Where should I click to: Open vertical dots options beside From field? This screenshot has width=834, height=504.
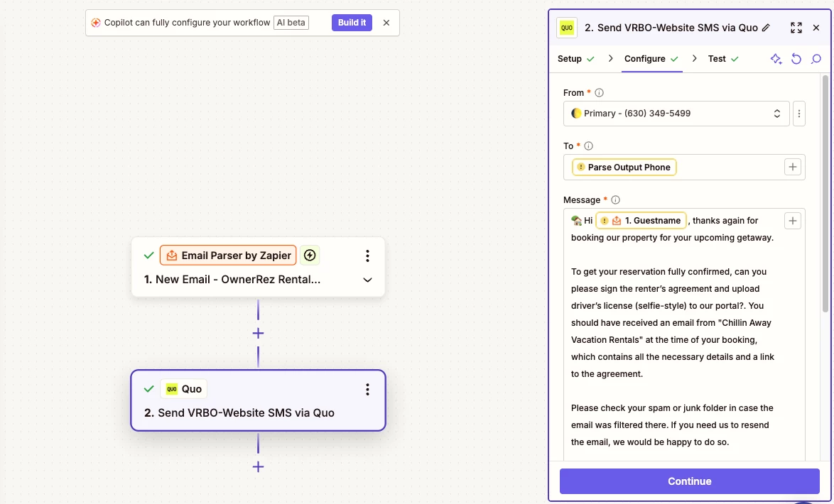pos(799,114)
